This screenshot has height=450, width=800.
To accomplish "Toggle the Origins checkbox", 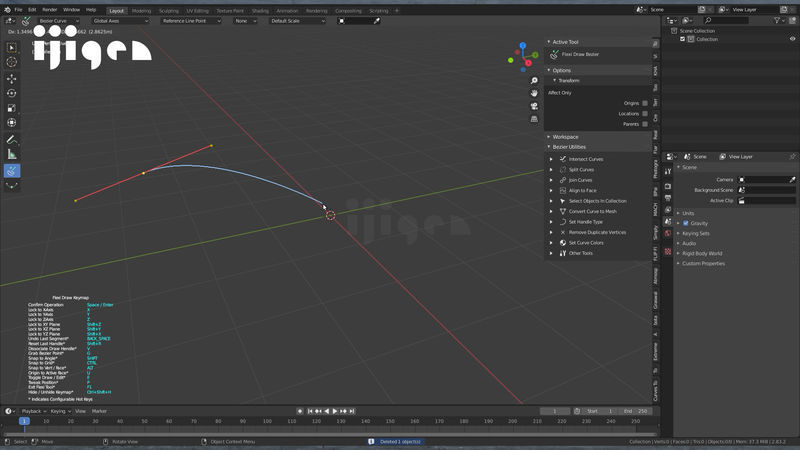I will pyautogui.click(x=645, y=103).
